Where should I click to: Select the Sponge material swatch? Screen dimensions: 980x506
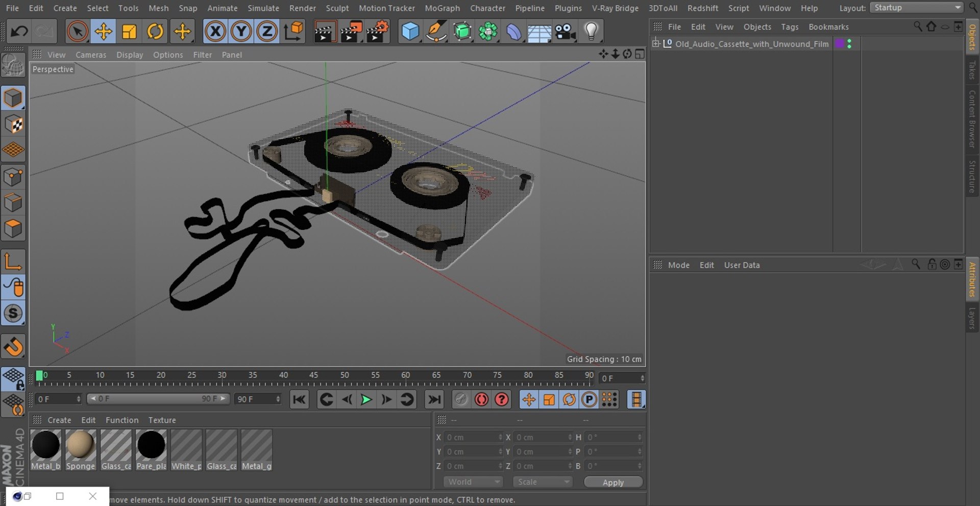tap(81, 449)
